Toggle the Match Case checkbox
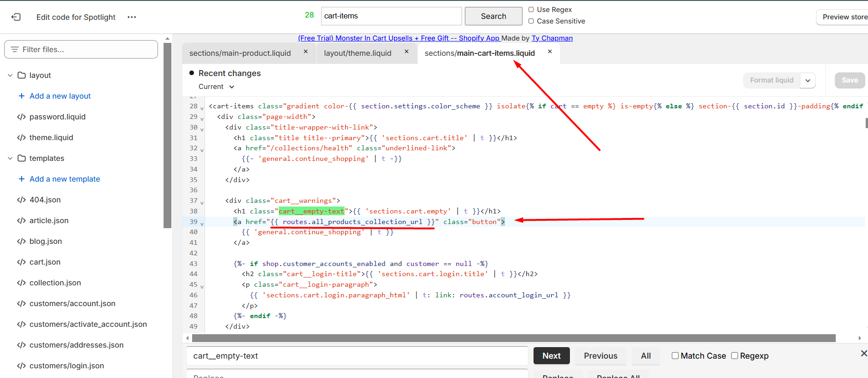The image size is (868, 378). (x=675, y=355)
